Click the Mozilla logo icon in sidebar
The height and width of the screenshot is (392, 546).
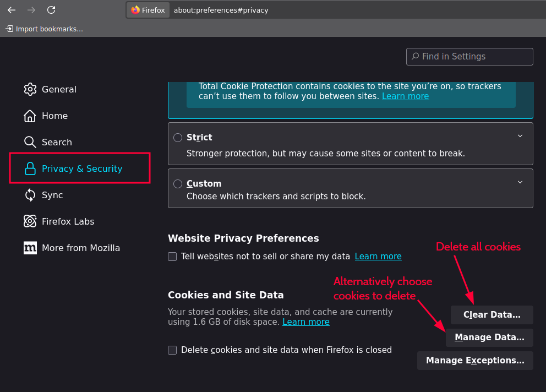(x=30, y=248)
